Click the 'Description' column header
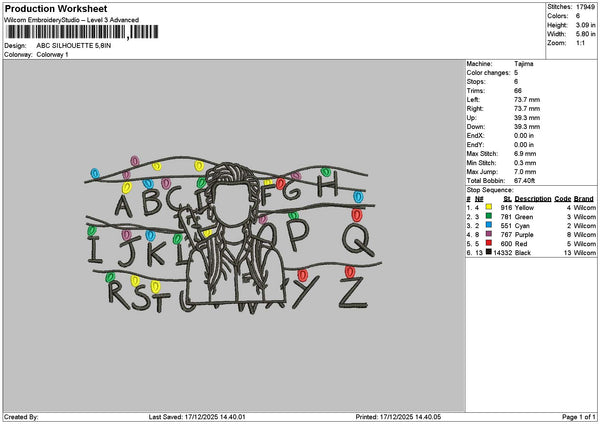 [x=533, y=199]
